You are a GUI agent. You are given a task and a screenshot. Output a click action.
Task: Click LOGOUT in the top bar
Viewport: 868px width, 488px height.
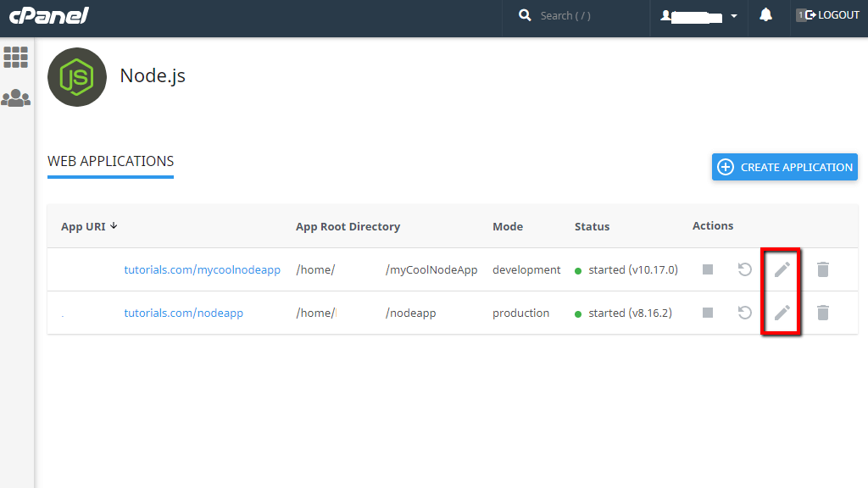point(833,14)
